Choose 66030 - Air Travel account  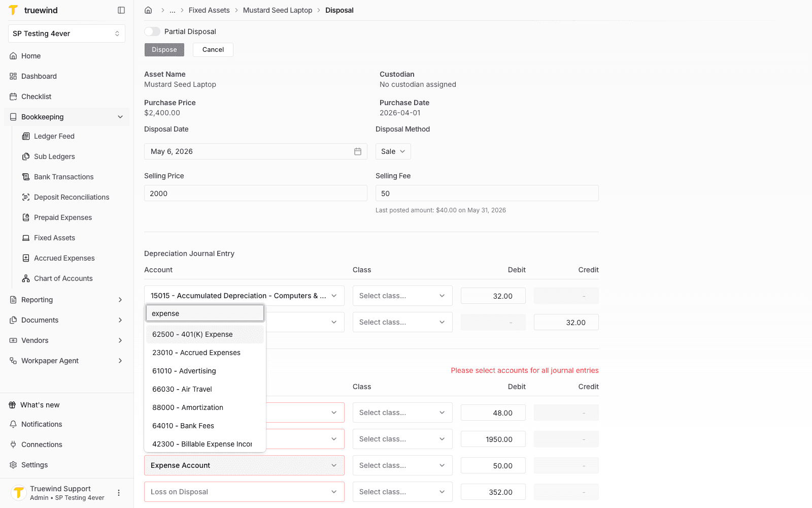coord(205,389)
